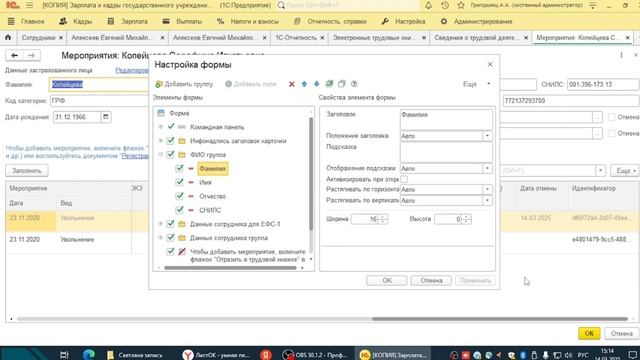
Task: Open Microsoft Edge in the taskbar
Action: [x=89, y=355]
